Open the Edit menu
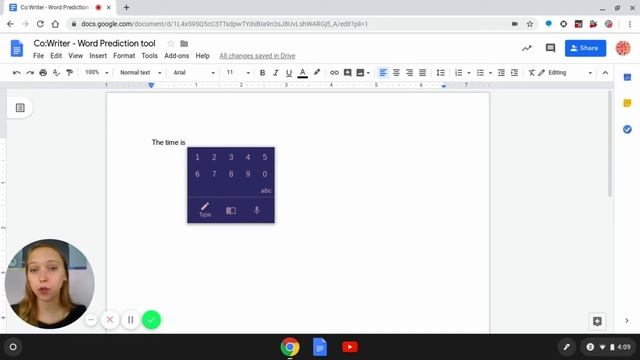This screenshot has height=360, width=640. pos(56,56)
